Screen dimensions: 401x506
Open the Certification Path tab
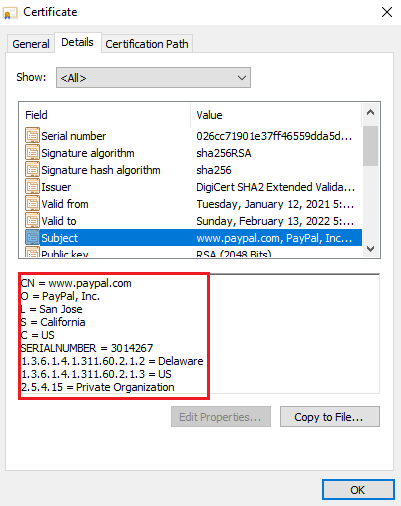pos(147,44)
